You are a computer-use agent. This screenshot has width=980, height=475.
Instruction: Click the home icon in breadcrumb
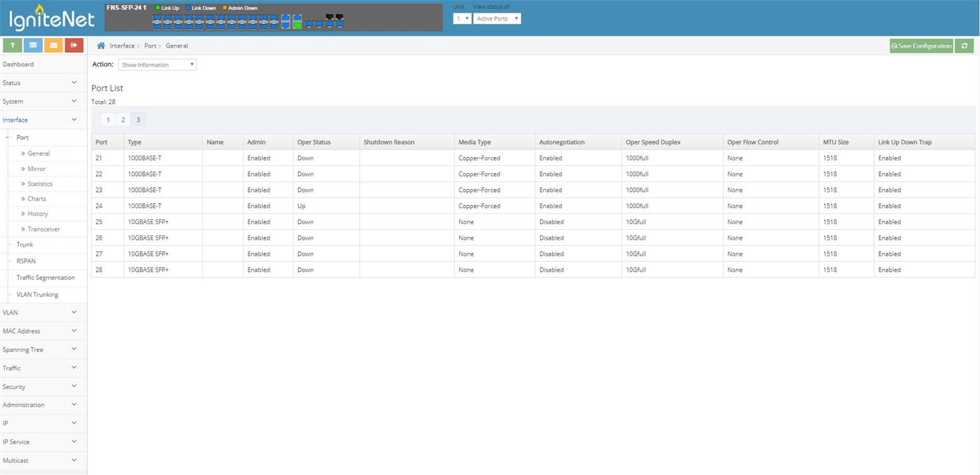point(101,46)
